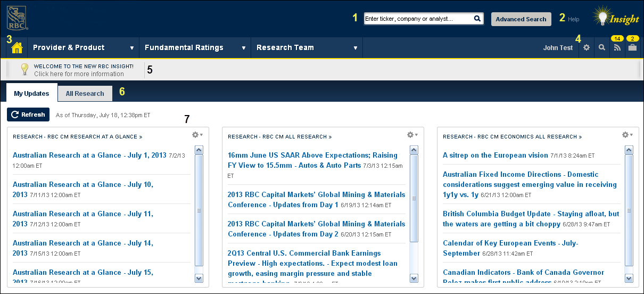The height and width of the screenshot is (294, 644).
Task: Click the search magnifier in navigation bar
Action: (x=602, y=47)
